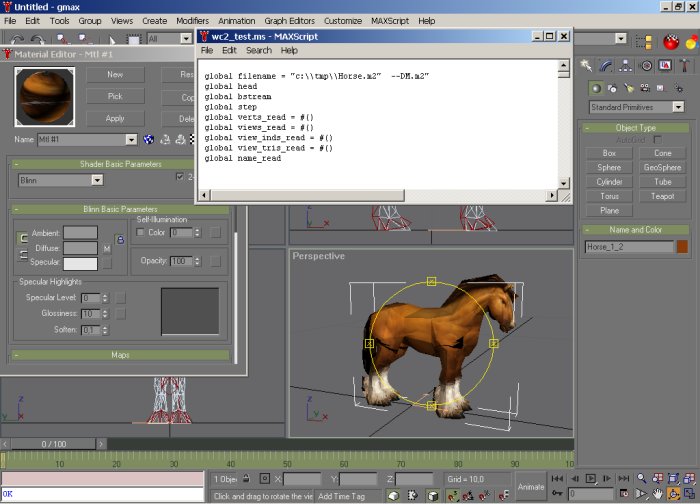Toggle the Ambient-Diffuse color lock icon
Image resolution: width=700 pixels, height=504 pixels.
(x=120, y=240)
